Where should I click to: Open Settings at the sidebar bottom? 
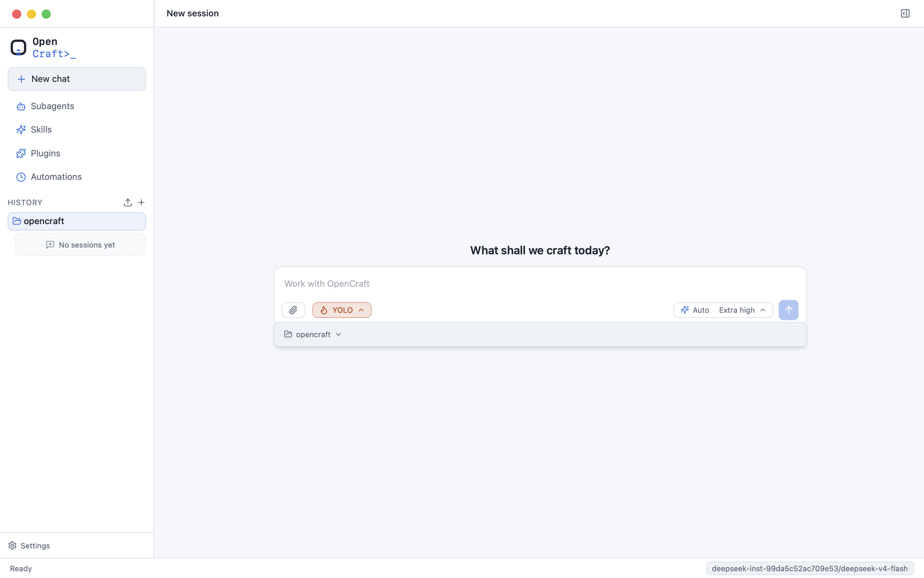click(30, 546)
